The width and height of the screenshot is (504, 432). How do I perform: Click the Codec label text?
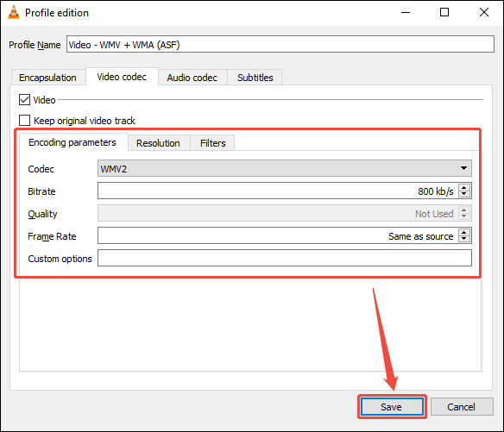click(41, 169)
